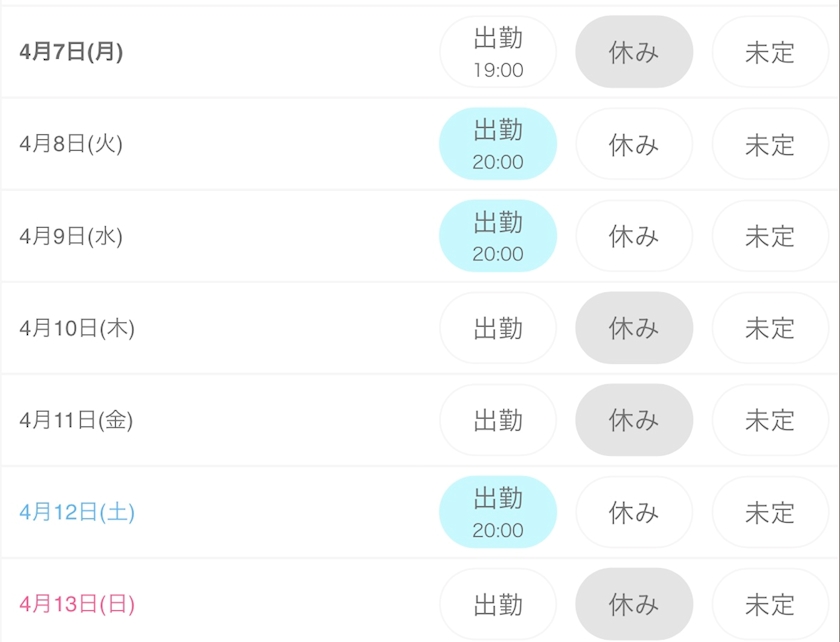This screenshot has height=642, width=840.
Task: Set 4月7日(月) to 未定
Action: (x=770, y=52)
